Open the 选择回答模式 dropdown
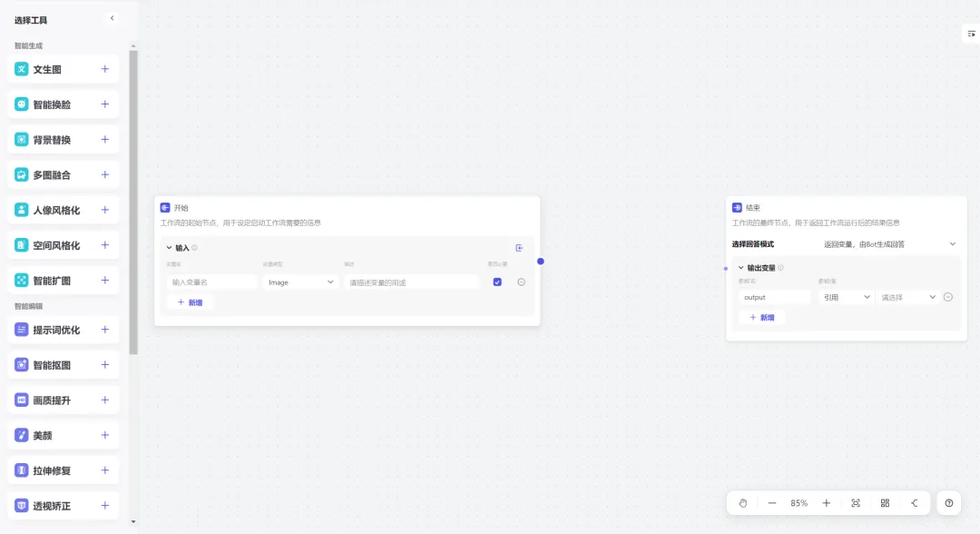980x534 pixels. [x=888, y=244]
